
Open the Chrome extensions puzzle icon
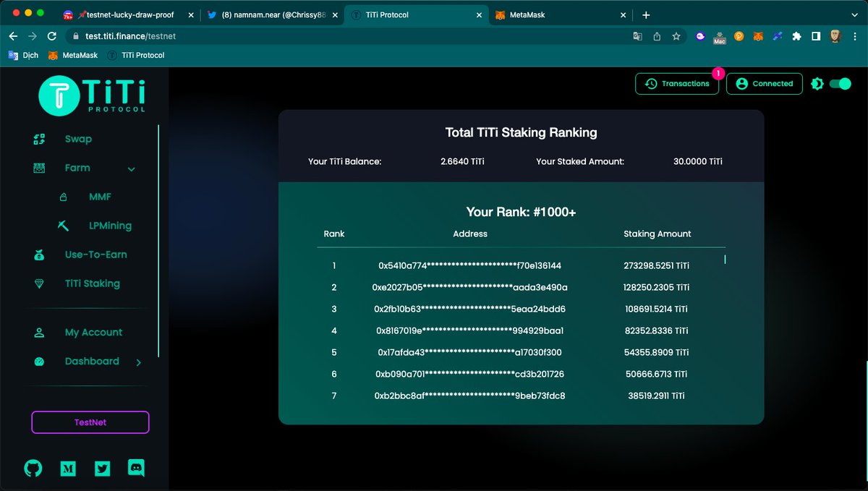[796, 36]
